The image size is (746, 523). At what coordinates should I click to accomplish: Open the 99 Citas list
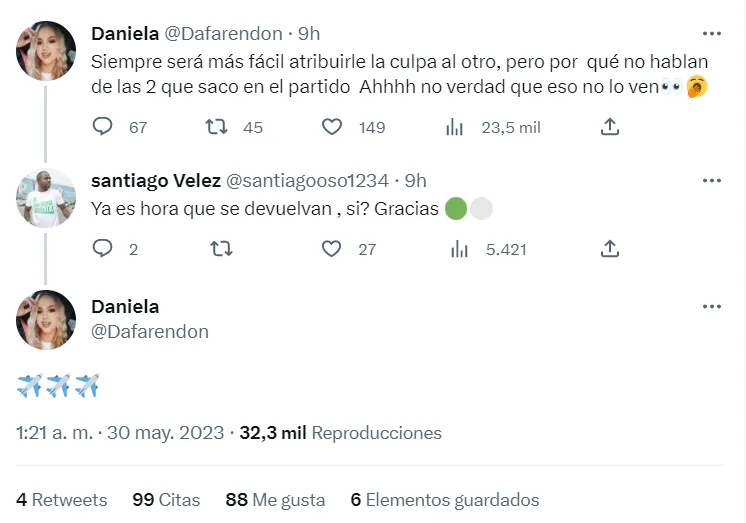[166, 500]
